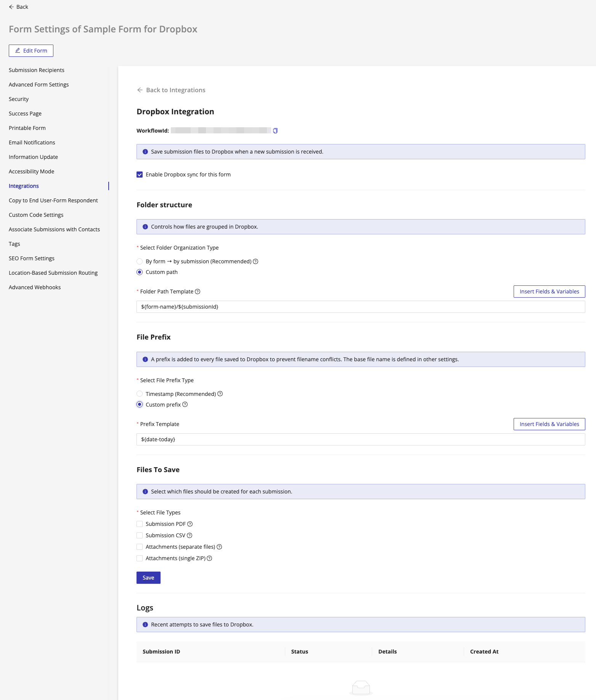Screen dimensions: 596x700
Task: Open Associate Submissions with Contacts
Action: pyautogui.click(x=55, y=229)
